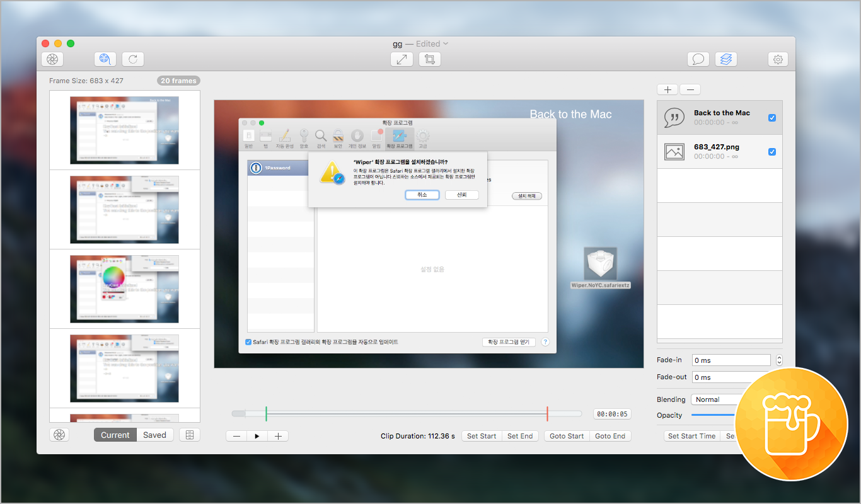Click the Fade-in stepper arrows
The width and height of the screenshot is (861, 504).
point(779,360)
